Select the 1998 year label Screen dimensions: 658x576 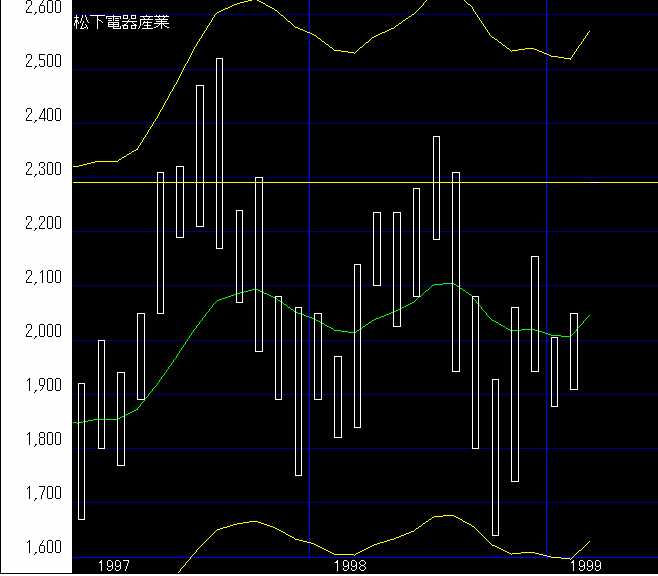[351, 566]
